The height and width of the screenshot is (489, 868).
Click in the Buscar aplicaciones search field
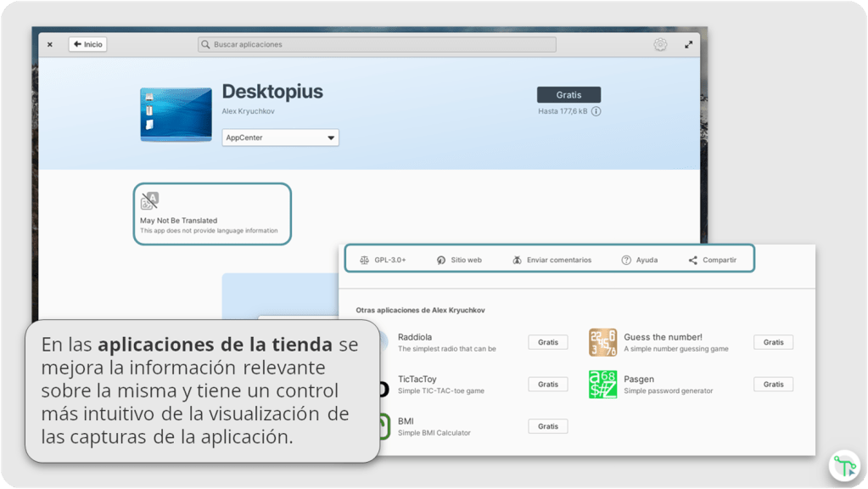point(377,44)
